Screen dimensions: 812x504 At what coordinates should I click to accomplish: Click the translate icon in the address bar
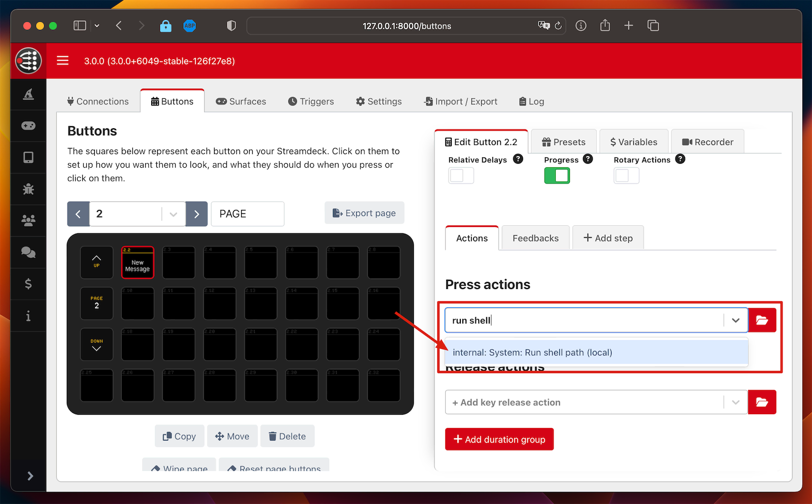click(x=544, y=25)
